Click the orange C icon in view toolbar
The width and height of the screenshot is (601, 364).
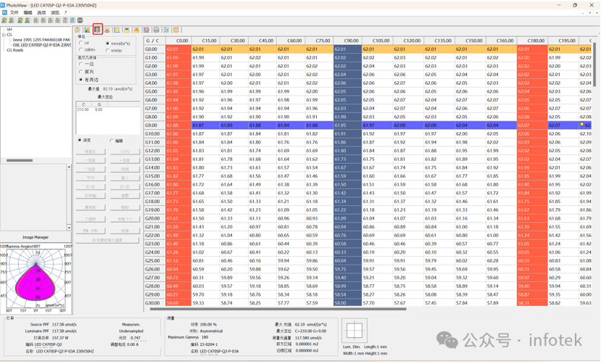coord(176,30)
